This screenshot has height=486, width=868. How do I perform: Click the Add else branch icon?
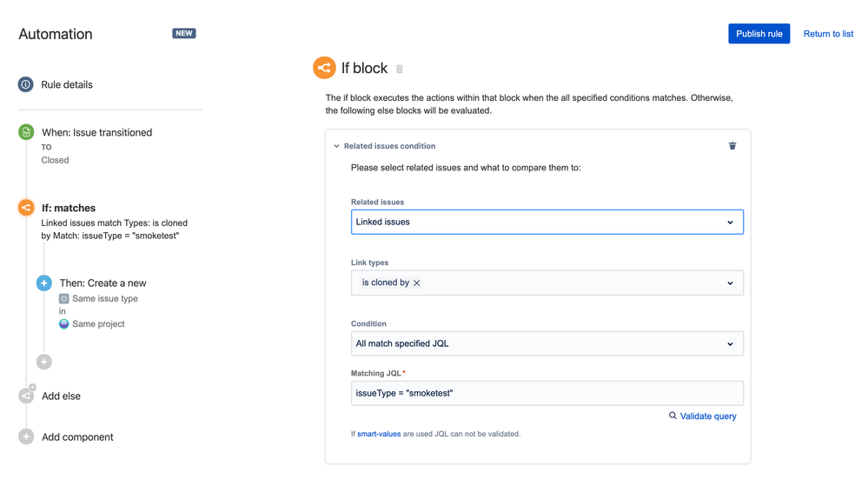click(26, 396)
